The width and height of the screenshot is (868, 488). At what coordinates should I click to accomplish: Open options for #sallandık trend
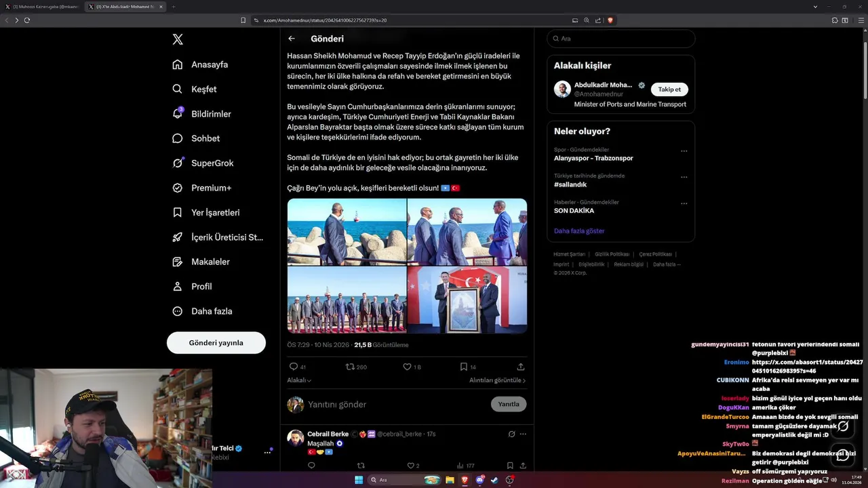click(684, 177)
